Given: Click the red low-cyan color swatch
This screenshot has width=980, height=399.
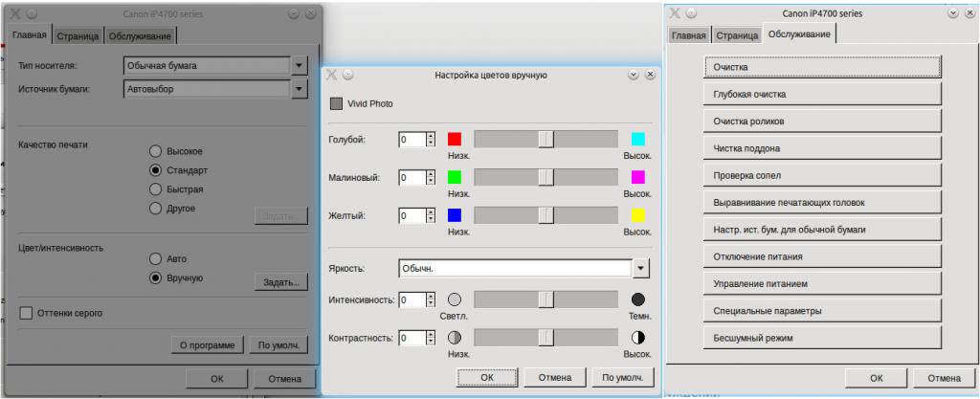Looking at the screenshot, I should (455, 139).
